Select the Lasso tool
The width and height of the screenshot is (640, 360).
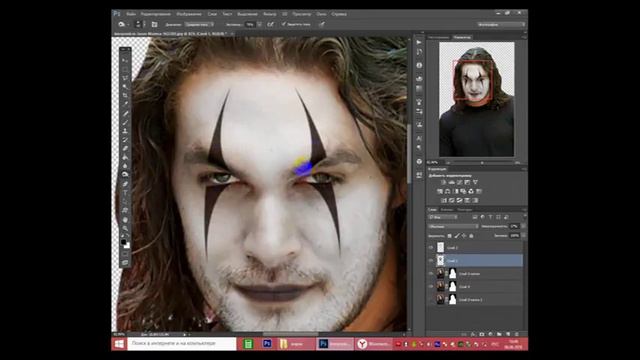click(125, 78)
